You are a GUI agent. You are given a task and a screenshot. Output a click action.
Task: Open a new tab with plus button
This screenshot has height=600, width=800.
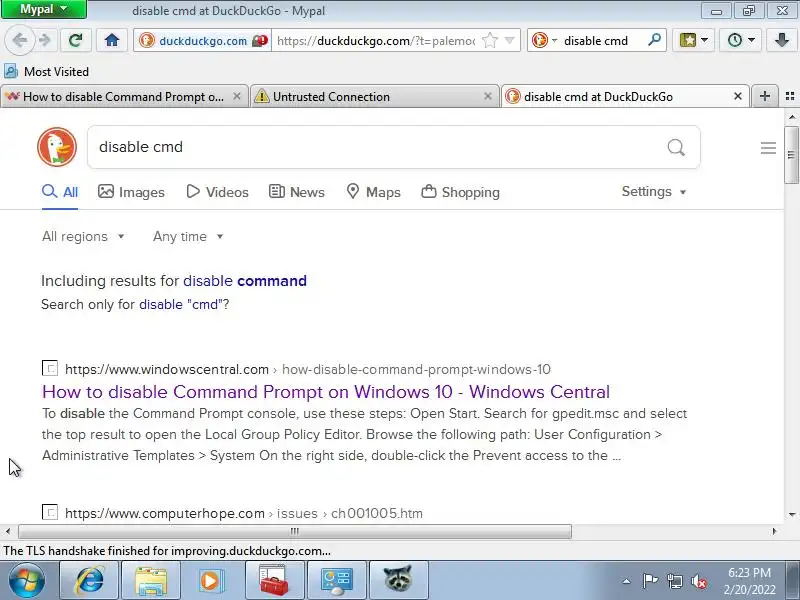click(764, 96)
